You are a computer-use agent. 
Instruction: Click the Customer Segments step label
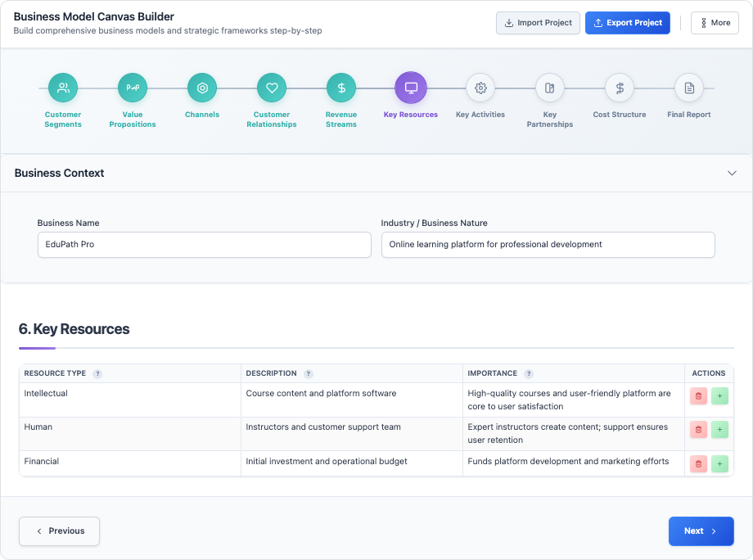63,120
